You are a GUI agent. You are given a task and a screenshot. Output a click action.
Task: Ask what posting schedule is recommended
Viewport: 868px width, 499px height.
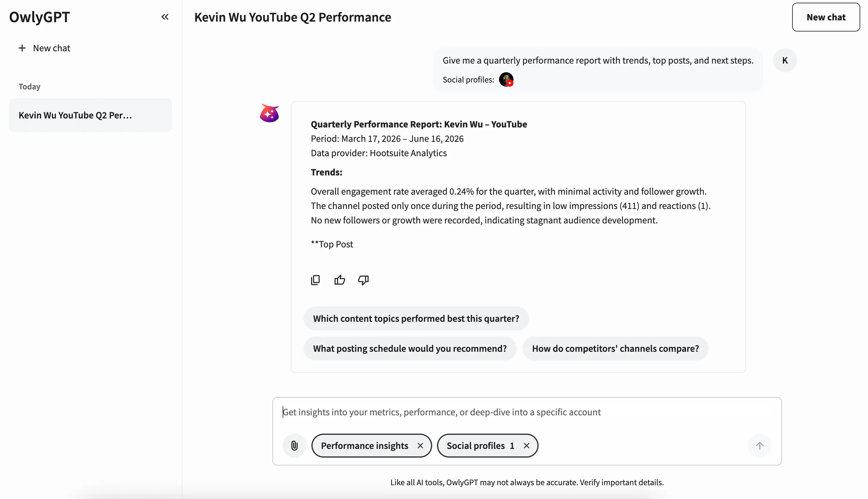tap(410, 348)
